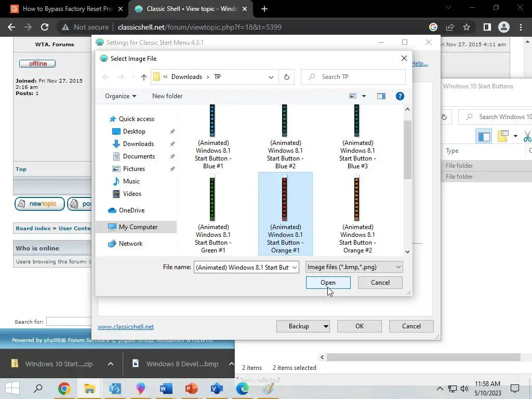Open options for Windows 10 Start zip download
Screen dimensions: 532x399
point(111,364)
